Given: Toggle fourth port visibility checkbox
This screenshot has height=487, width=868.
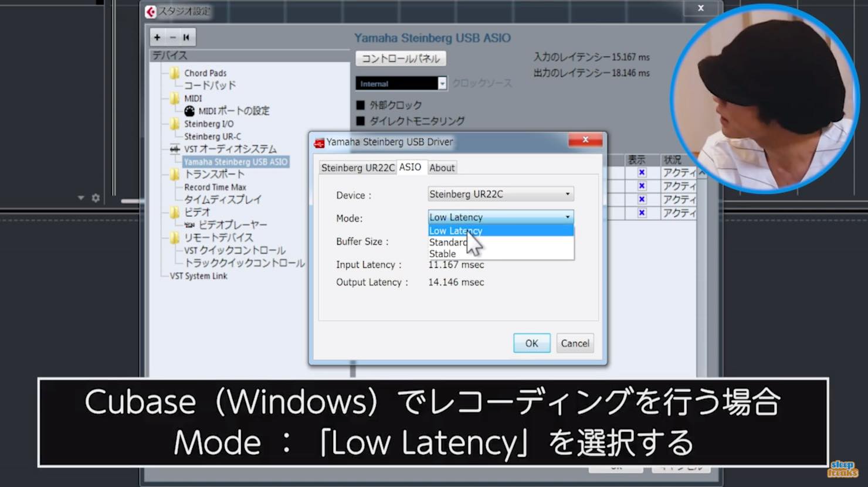Looking at the screenshot, I should pos(642,213).
